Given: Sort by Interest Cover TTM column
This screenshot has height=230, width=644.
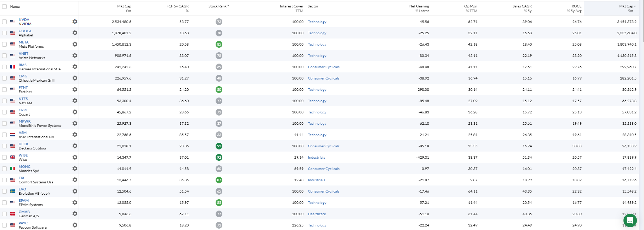Looking at the screenshot, I should tap(291, 8).
